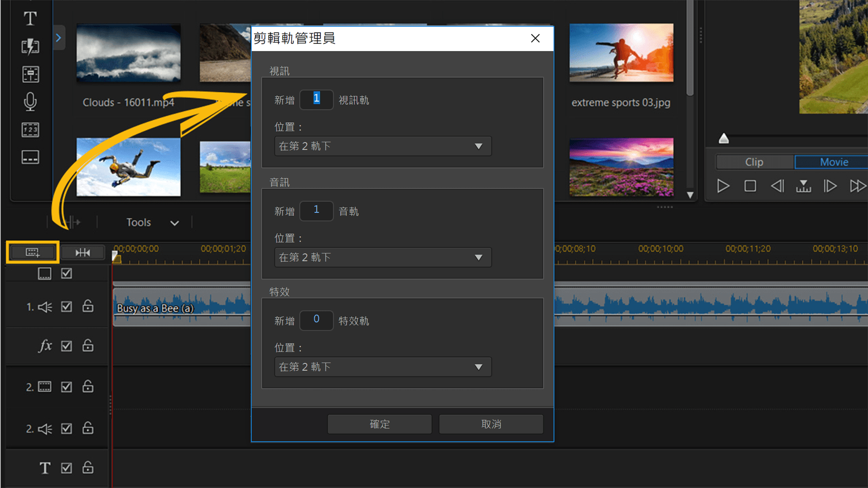Open the Voice-Over recording microphone icon
The width and height of the screenshot is (868, 488).
point(30,102)
